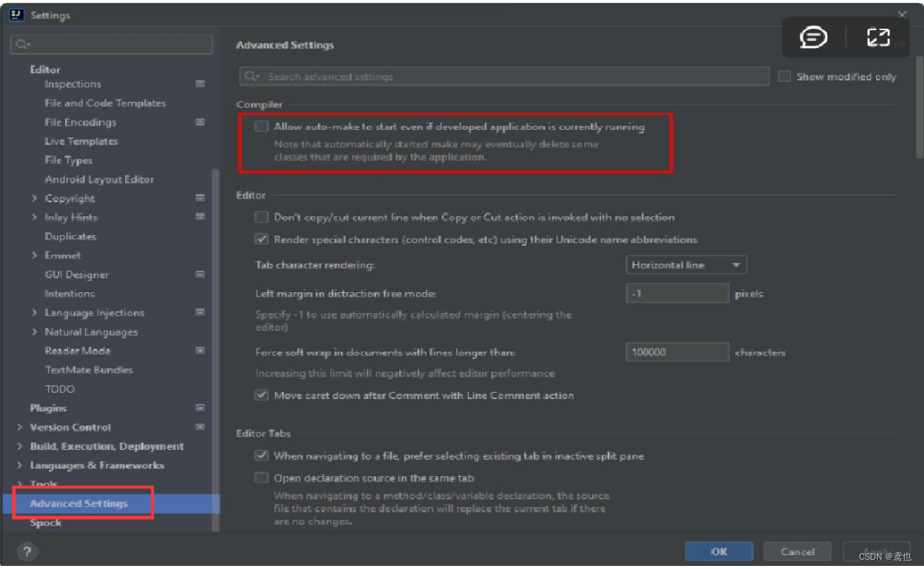Click project-level icon beside Plugins

click(x=200, y=407)
